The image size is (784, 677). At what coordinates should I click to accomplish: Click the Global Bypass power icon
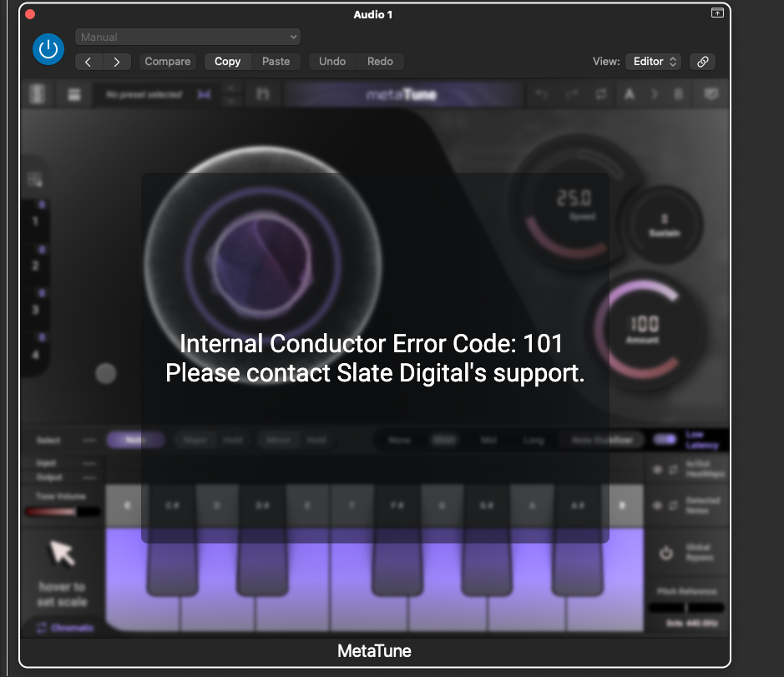tap(666, 553)
